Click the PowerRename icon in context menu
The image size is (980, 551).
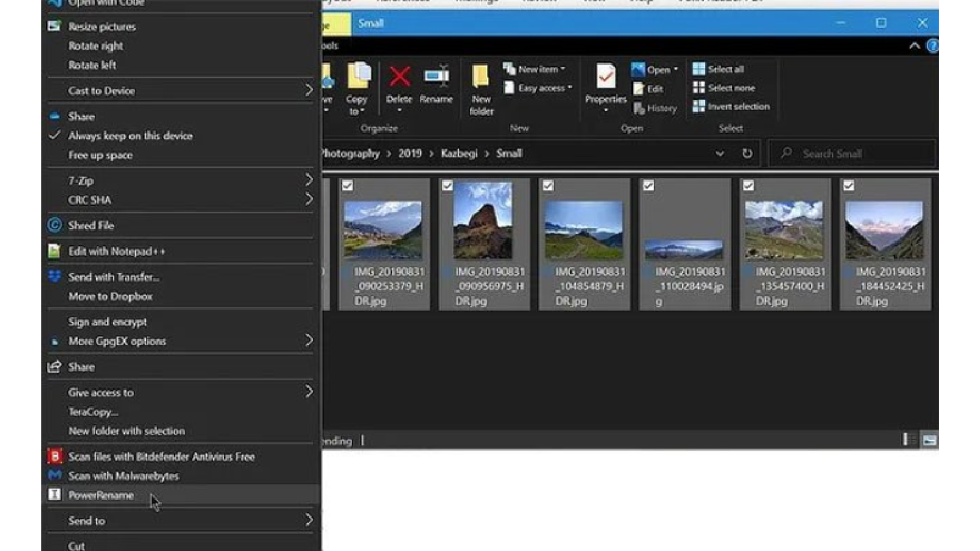55,494
